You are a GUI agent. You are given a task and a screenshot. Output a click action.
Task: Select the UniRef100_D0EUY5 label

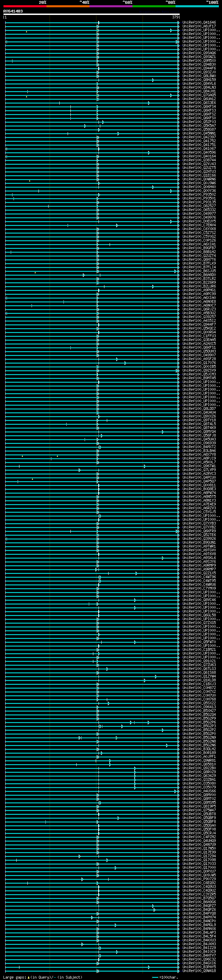199,221
